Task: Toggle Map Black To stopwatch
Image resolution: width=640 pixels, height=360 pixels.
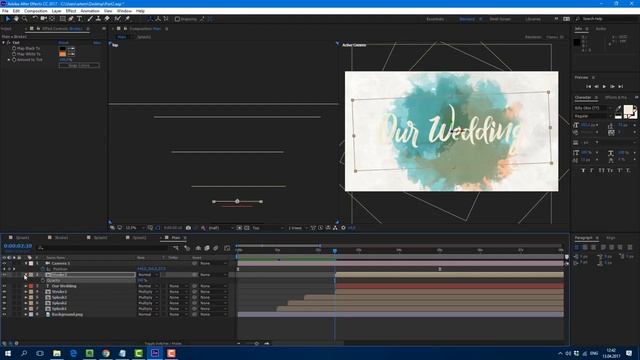Action: coord(14,48)
